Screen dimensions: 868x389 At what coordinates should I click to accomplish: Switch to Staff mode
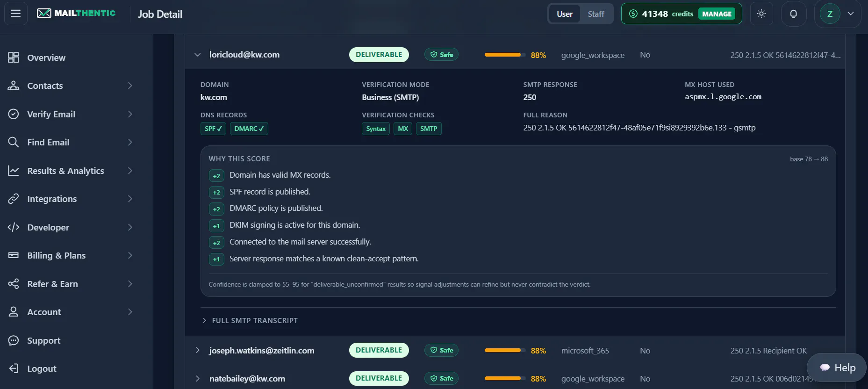596,14
